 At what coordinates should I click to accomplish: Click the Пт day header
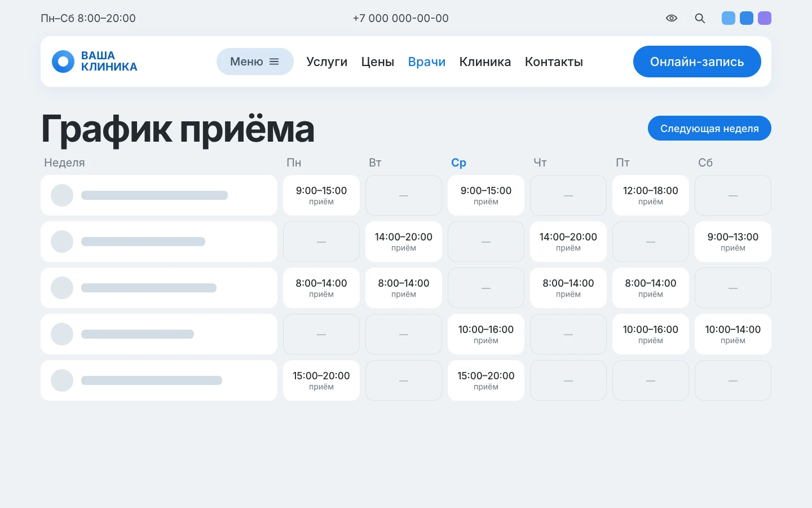click(x=623, y=163)
